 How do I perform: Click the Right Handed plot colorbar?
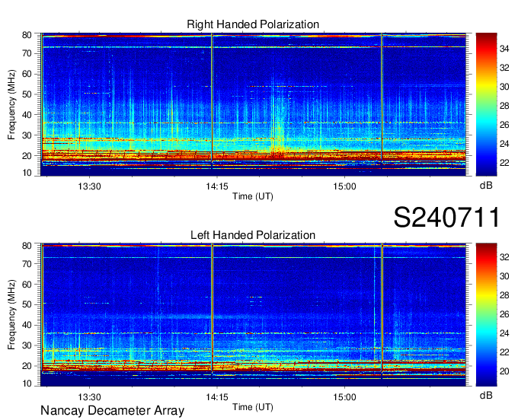click(x=486, y=104)
